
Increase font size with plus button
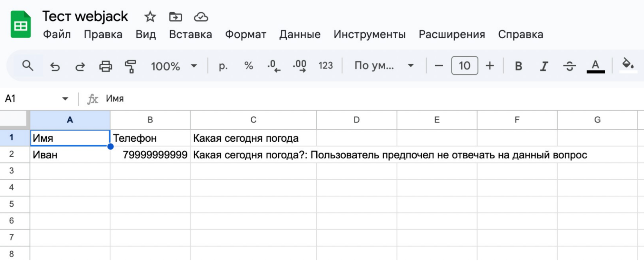pos(490,66)
